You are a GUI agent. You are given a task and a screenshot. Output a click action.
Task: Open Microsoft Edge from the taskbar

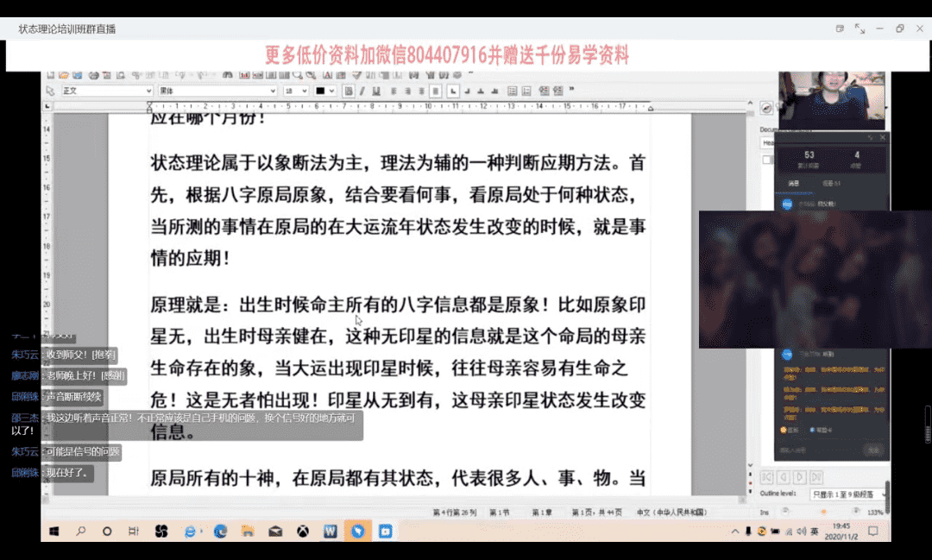point(220,532)
